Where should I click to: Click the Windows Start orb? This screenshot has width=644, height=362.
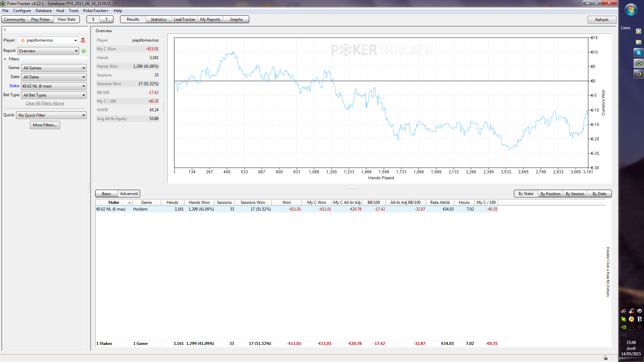tap(631, 9)
